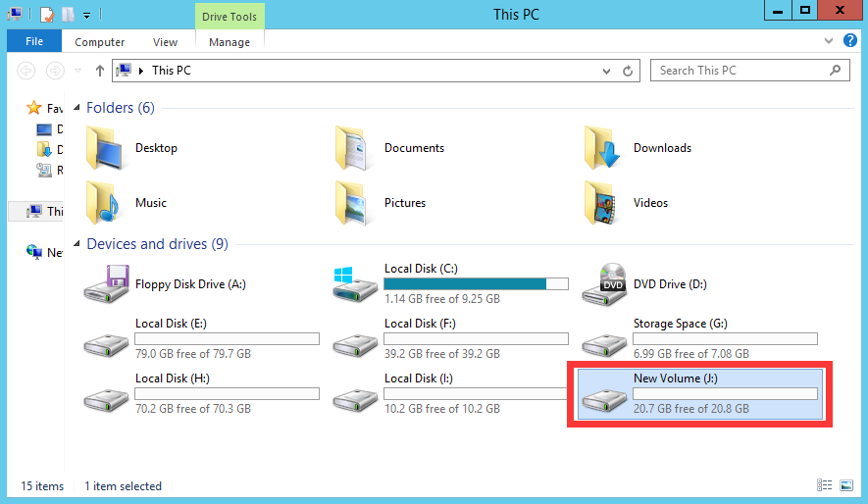Open the File menu
The width and height of the screenshot is (868, 504).
34,41
